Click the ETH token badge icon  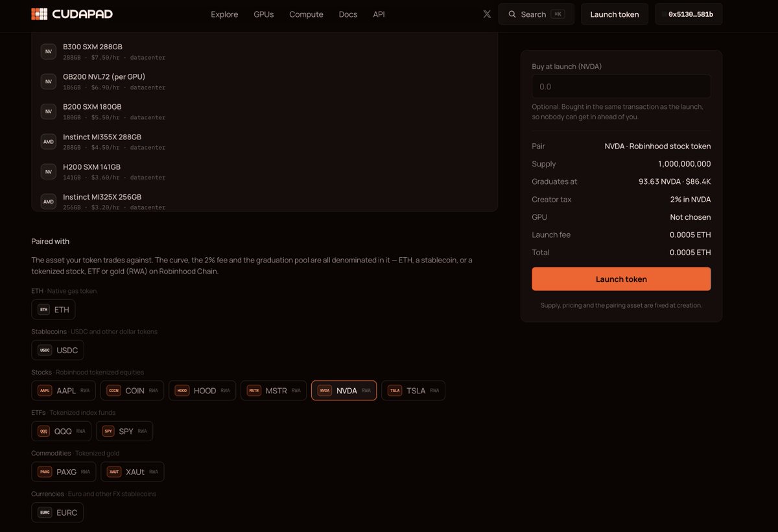44,310
